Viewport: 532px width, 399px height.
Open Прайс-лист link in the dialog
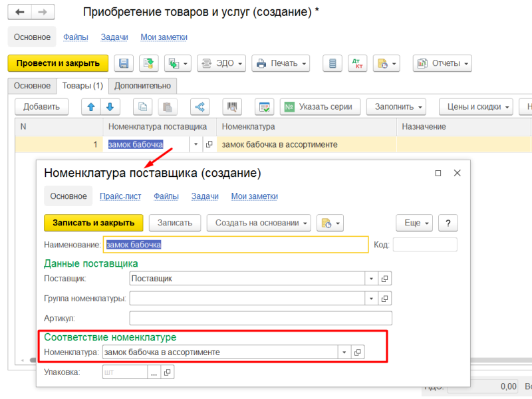pyautogui.click(x=120, y=196)
